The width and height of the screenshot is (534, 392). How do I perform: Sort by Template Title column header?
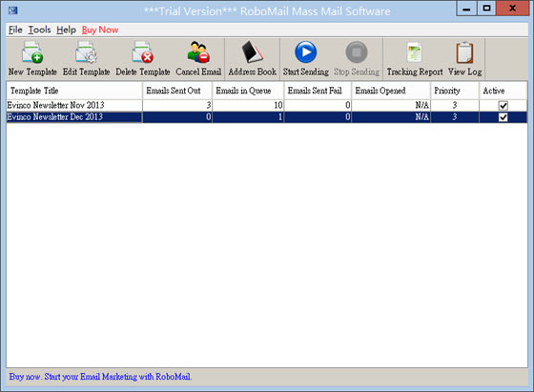pyautogui.click(x=74, y=91)
